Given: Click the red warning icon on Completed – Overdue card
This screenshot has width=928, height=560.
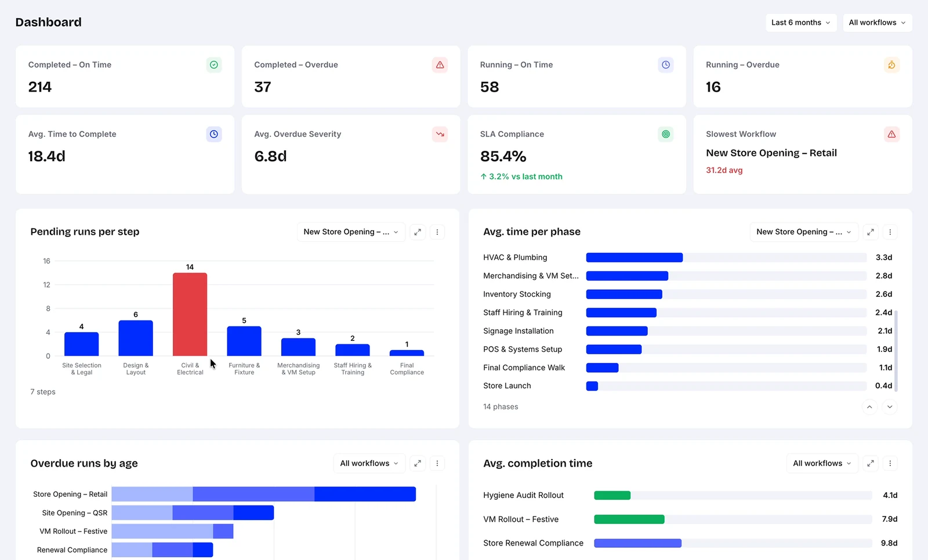Looking at the screenshot, I should tap(440, 65).
